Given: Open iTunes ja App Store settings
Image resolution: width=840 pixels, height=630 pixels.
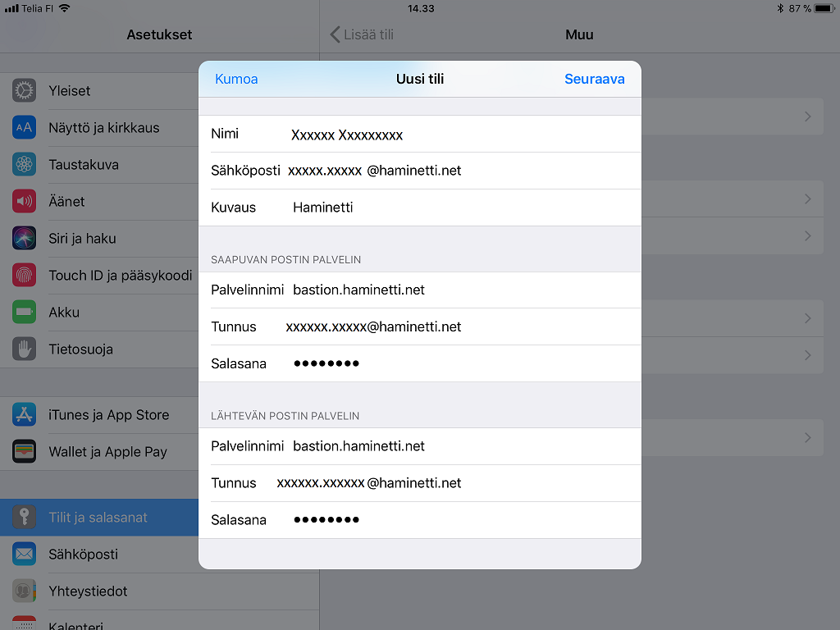Looking at the screenshot, I should [x=99, y=414].
